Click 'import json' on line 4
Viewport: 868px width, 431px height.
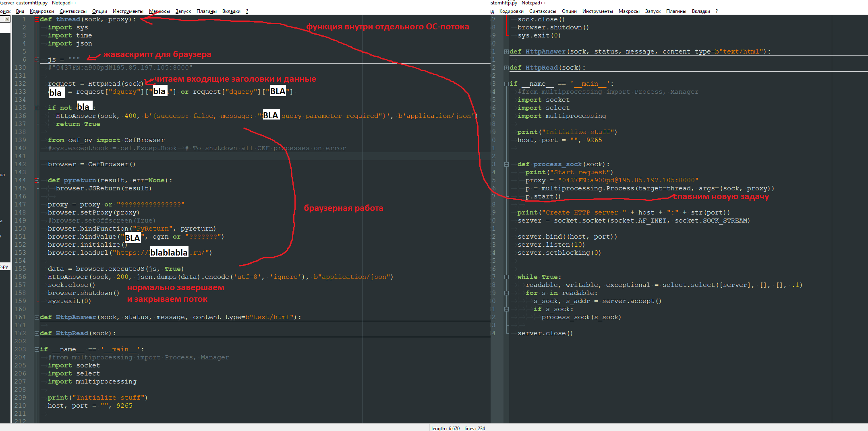pyautogui.click(x=70, y=43)
